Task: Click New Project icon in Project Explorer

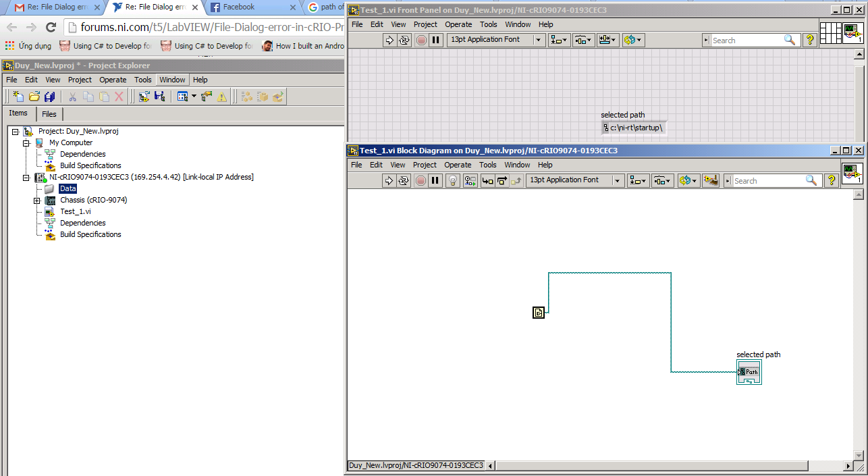Action: (x=18, y=97)
